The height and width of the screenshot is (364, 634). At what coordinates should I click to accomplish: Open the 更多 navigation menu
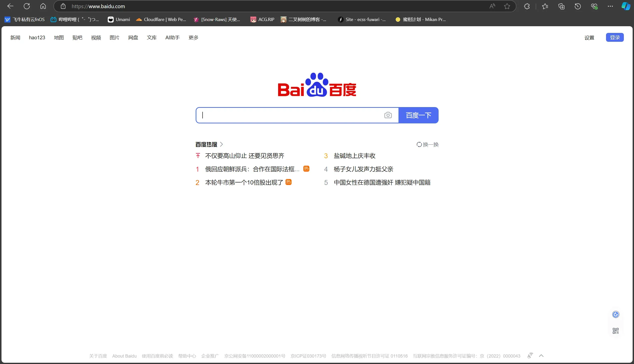point(193,38)
